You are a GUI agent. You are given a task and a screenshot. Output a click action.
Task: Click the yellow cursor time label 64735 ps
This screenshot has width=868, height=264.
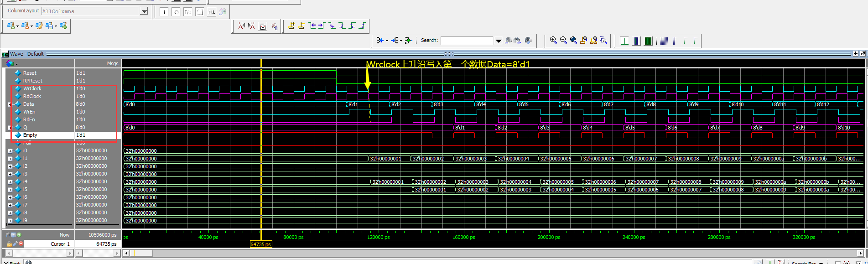261,244
